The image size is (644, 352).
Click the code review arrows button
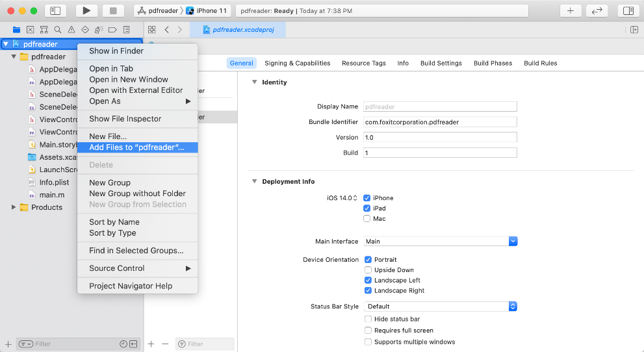(x=597, y=10)
